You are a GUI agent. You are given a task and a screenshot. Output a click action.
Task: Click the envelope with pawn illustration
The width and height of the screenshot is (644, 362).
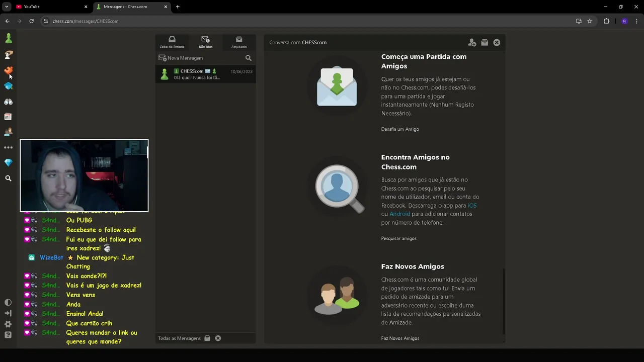click(337, 86)
